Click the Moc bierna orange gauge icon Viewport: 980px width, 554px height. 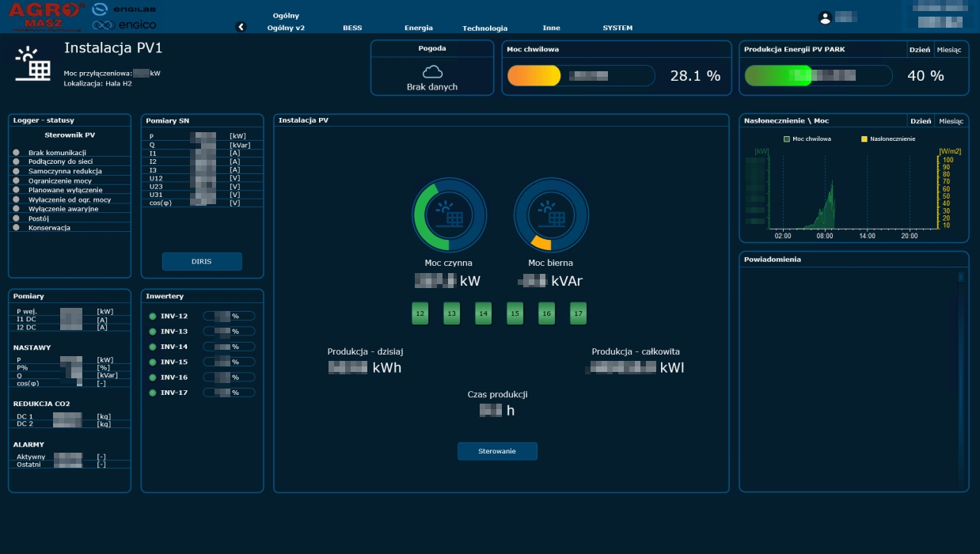coord(551,214)
